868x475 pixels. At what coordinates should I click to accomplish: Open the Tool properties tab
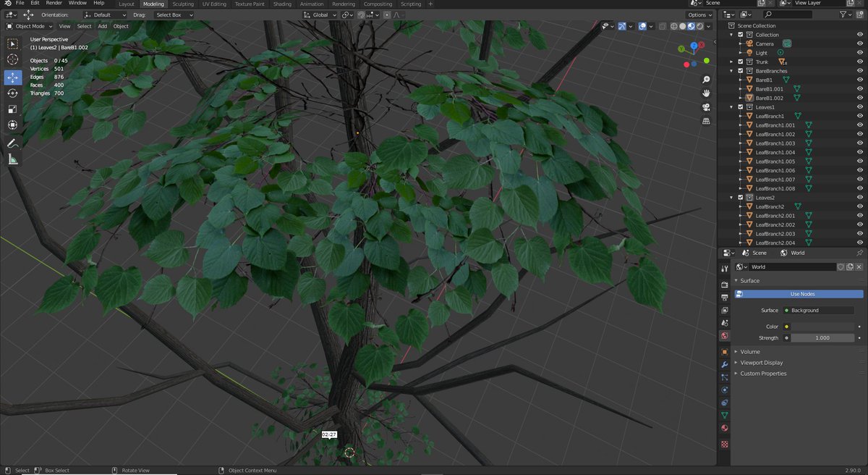pos(724,269)
